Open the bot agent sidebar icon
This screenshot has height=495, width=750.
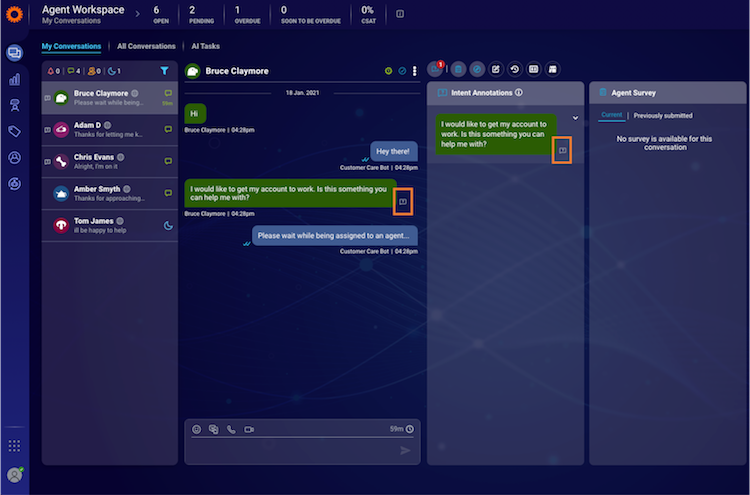point(14,105)
